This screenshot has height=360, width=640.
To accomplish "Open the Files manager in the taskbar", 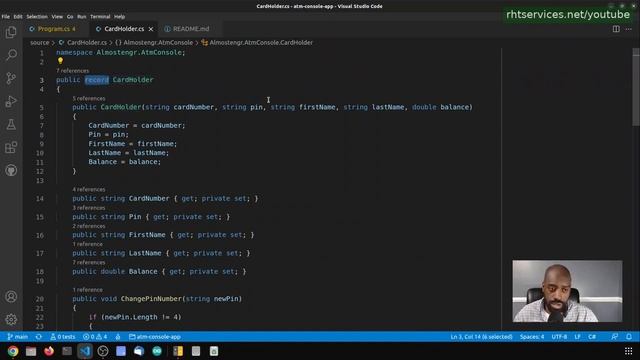I will pos(31,351).
